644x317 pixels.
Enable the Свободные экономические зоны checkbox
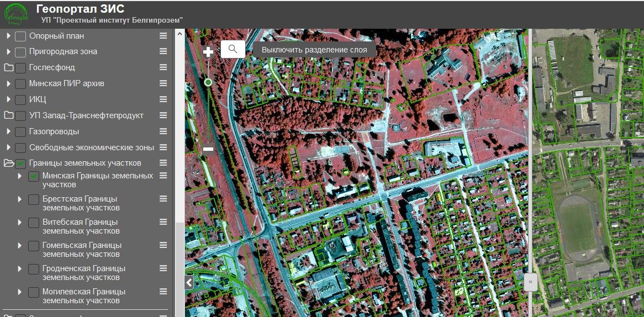pyautogui.click(x=20, y=148)
